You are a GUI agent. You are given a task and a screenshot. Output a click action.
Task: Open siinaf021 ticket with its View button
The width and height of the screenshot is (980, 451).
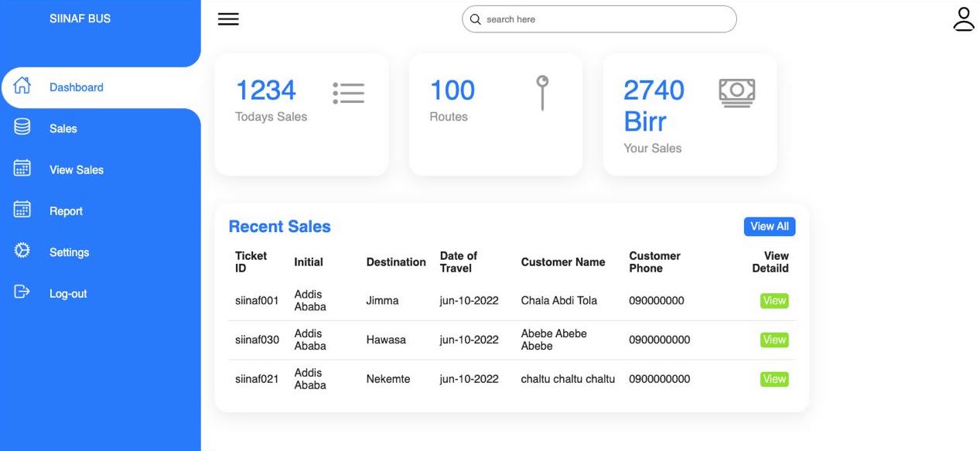(x=773, y=379)
